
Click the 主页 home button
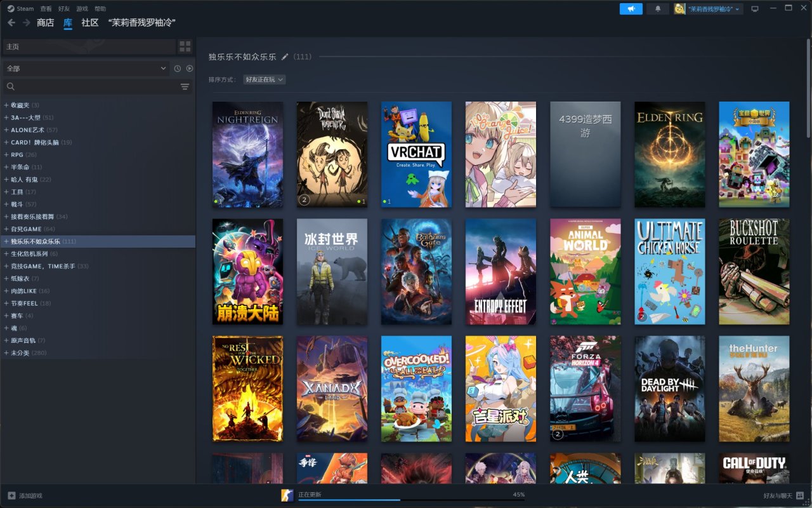coord(89,46)
